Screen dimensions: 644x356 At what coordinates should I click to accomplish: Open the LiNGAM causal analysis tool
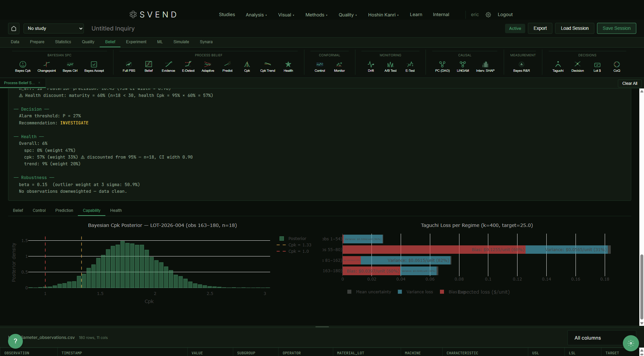[x=463, y=66]
